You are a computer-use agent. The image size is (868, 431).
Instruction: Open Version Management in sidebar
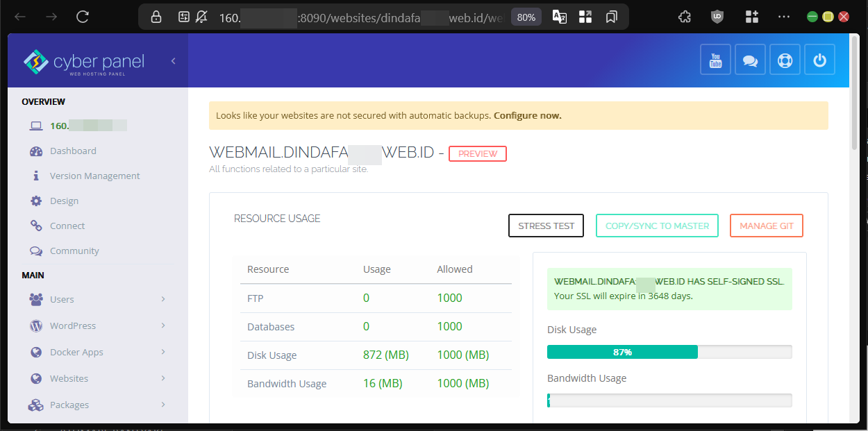pos(94,176)
